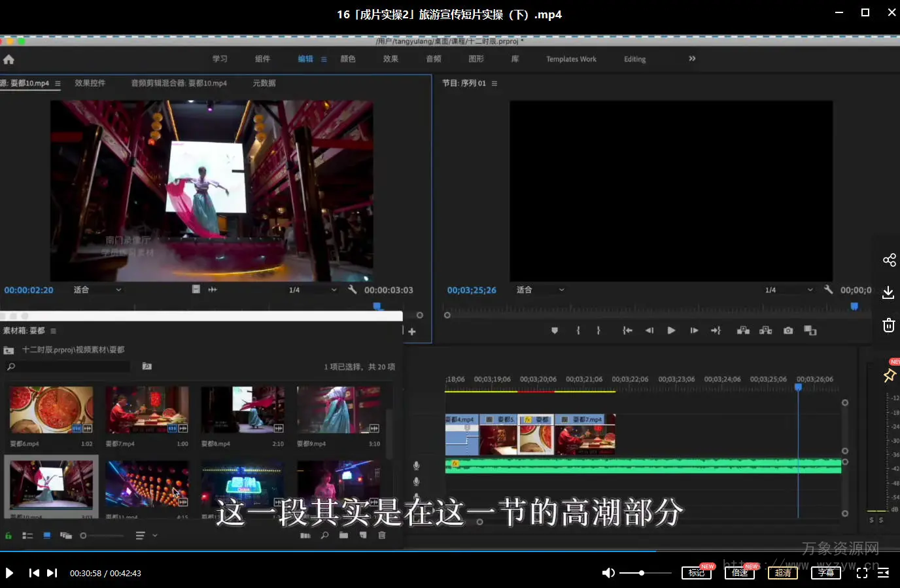Switch to the 颜色 workspace tab
This screenshot has height=588, width=900.
(348, 59)
